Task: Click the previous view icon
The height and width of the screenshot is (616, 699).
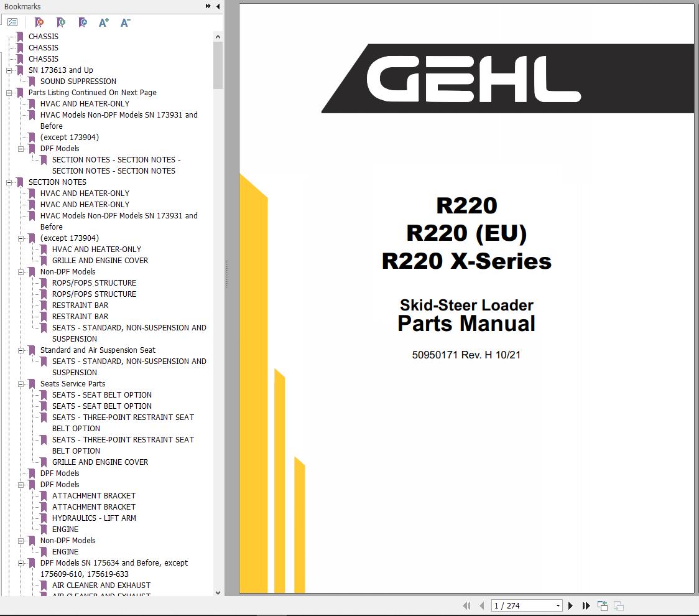Action: point(602,606)
